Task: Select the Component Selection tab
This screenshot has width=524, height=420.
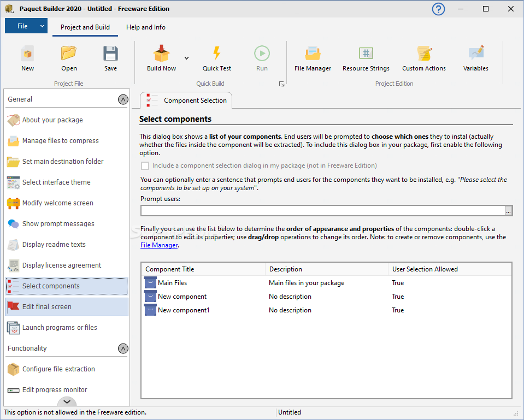Action: pyautogui.click(x=186, y=100)
